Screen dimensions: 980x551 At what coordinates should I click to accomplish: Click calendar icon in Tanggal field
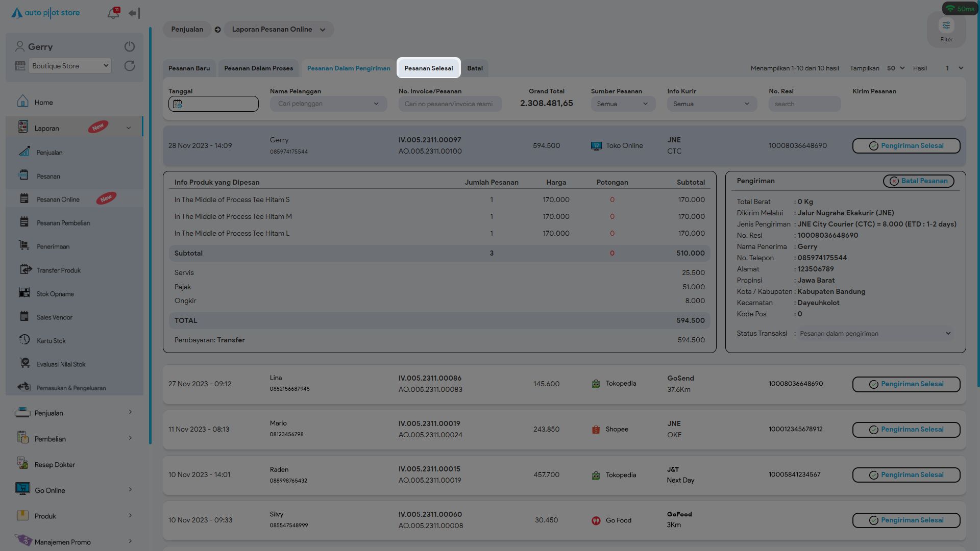point(177,104)
